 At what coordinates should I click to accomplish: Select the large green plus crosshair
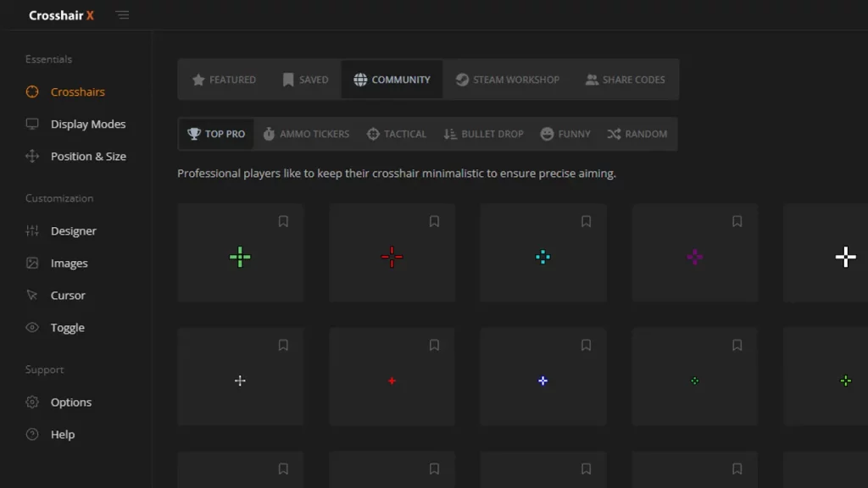coord(240,257)
